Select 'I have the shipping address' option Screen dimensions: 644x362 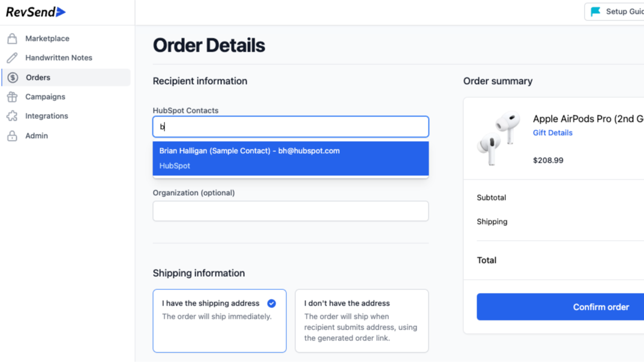pos(220,321)
